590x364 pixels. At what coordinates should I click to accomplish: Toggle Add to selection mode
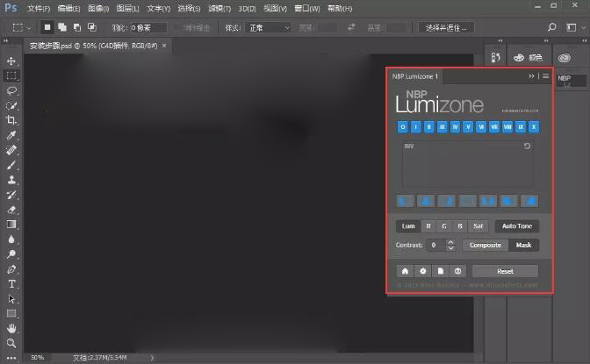tap(62, 27)
